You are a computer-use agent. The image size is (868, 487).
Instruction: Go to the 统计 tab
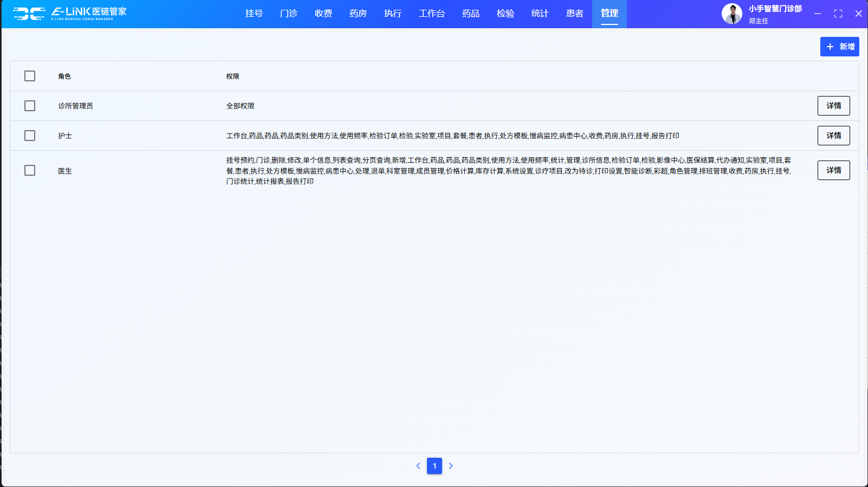point(540,14)
